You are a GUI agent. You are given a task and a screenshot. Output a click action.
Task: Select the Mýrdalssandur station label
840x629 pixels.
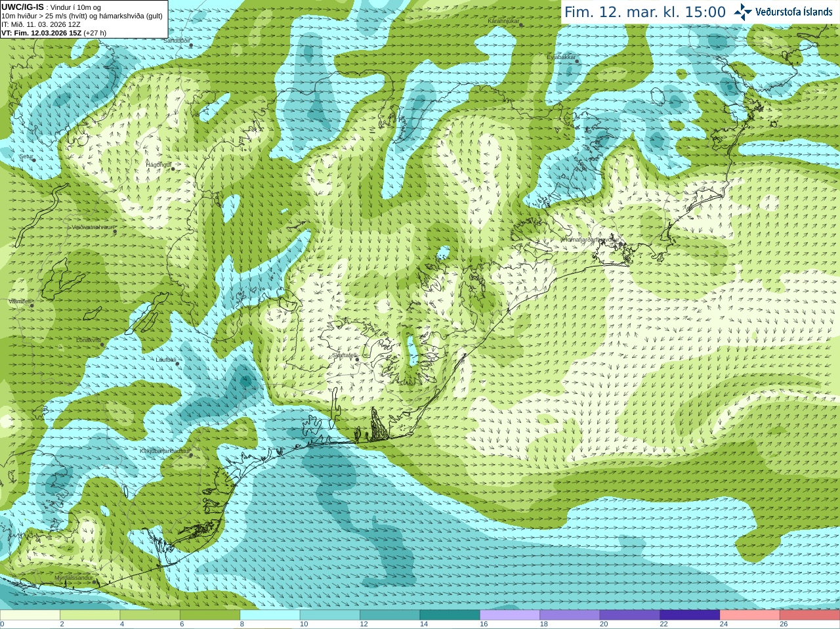74,578
